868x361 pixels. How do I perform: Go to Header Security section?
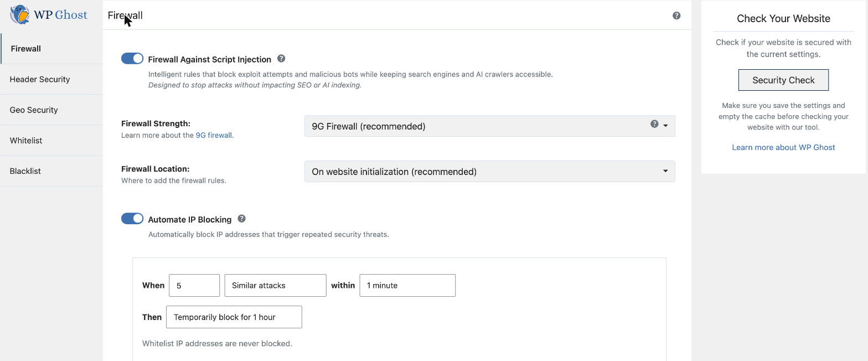pos(51,79)
